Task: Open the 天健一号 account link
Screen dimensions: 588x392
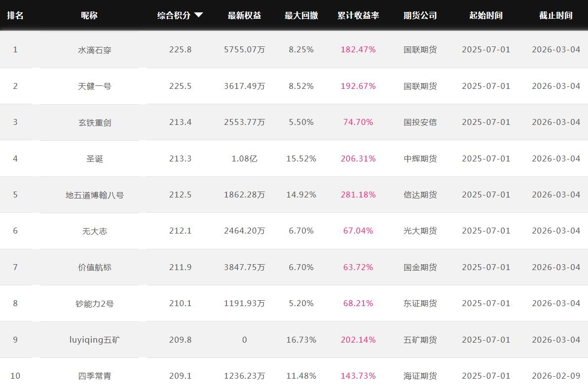Action: [95, 86]
